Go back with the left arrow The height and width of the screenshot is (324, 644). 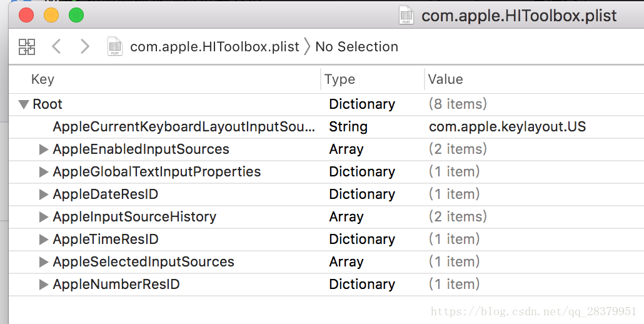[56, 46]
